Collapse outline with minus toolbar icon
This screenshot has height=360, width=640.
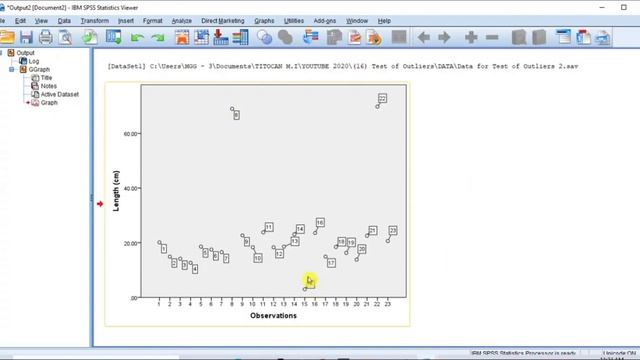pyautogui.click(x=492, y=38)
